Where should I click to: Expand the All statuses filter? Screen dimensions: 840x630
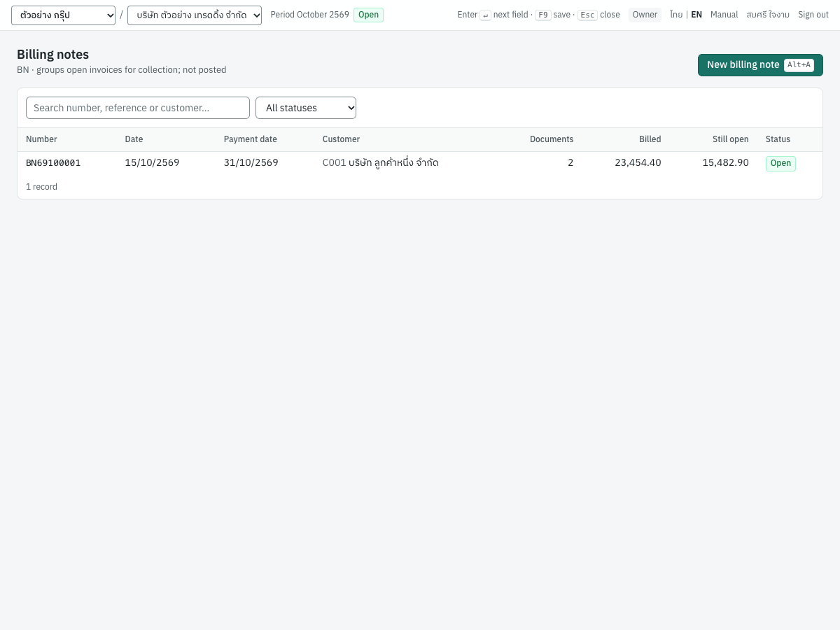306,108
